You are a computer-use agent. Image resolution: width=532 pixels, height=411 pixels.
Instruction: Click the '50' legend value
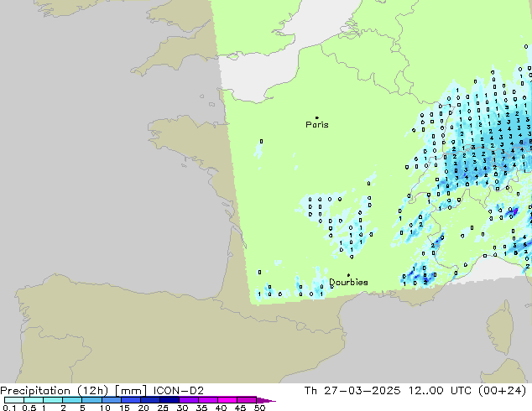(259, 408)
